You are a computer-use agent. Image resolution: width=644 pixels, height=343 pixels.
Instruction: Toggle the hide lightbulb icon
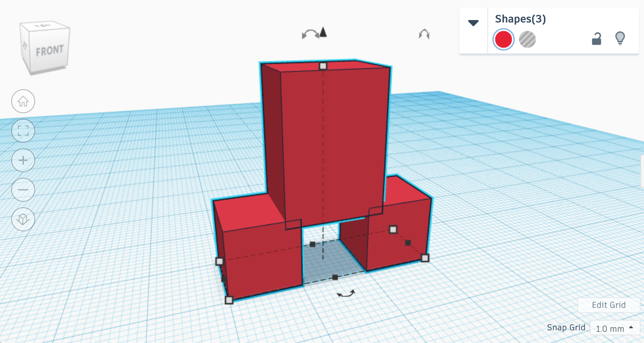620,38
